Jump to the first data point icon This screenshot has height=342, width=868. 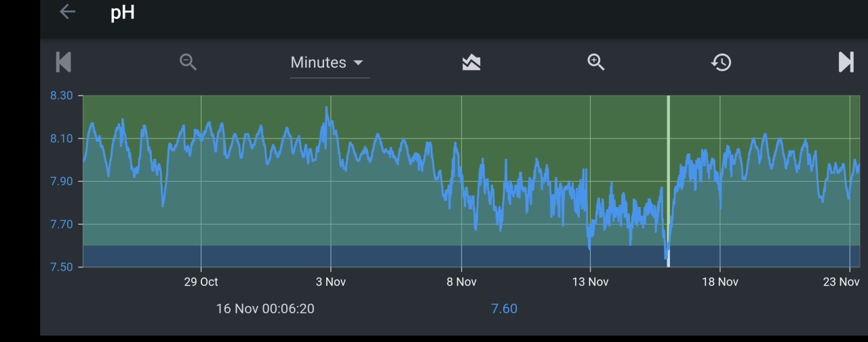[63, 62]
